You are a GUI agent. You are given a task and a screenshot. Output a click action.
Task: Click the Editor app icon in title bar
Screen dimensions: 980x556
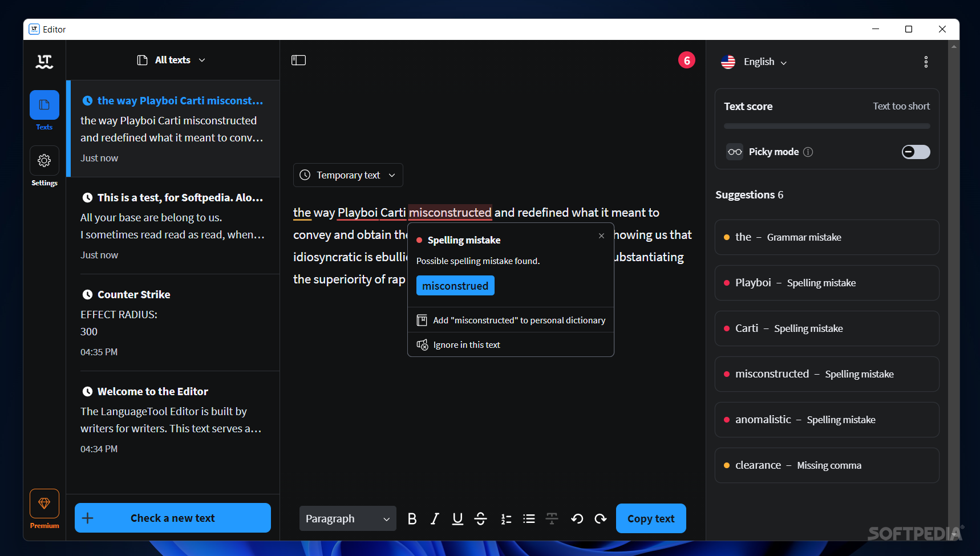tap(34, 29)
